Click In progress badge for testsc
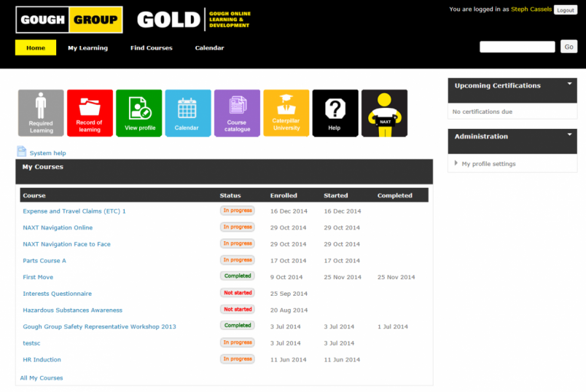 point(238,342)
